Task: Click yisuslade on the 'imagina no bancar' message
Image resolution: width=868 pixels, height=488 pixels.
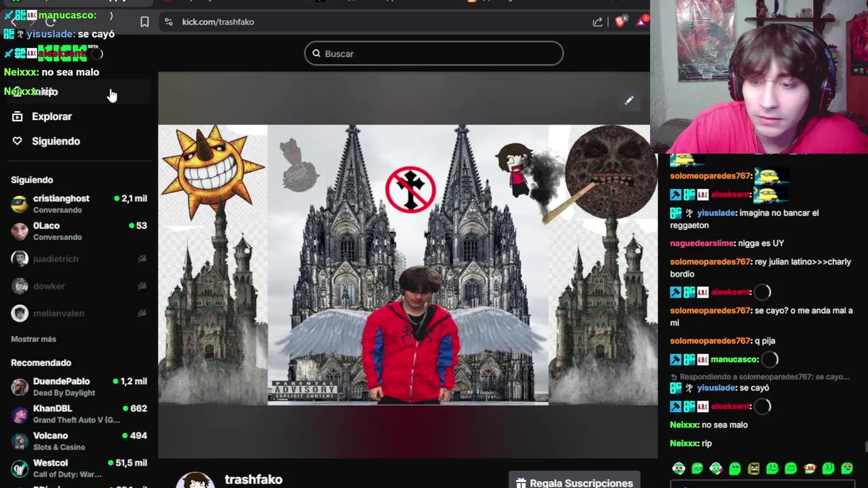Action: pyautogui.click(x=716, y=213)
